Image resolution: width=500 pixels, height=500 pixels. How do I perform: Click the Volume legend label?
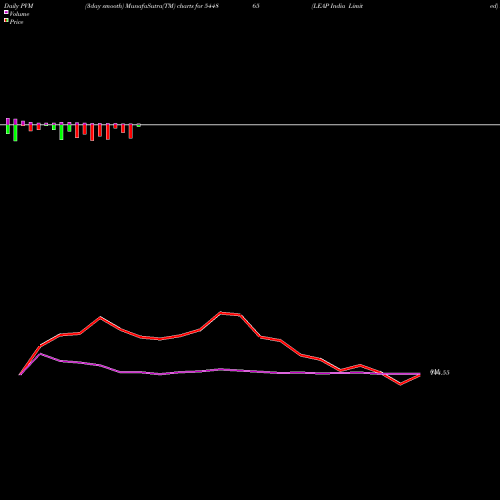pyautogui.click(x=19, y=14)
